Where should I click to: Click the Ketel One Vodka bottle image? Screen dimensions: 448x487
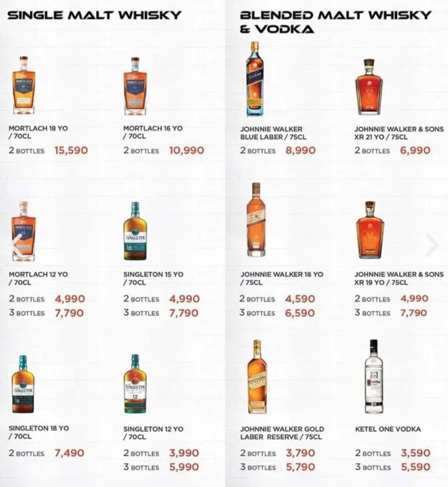pos(374,377)
